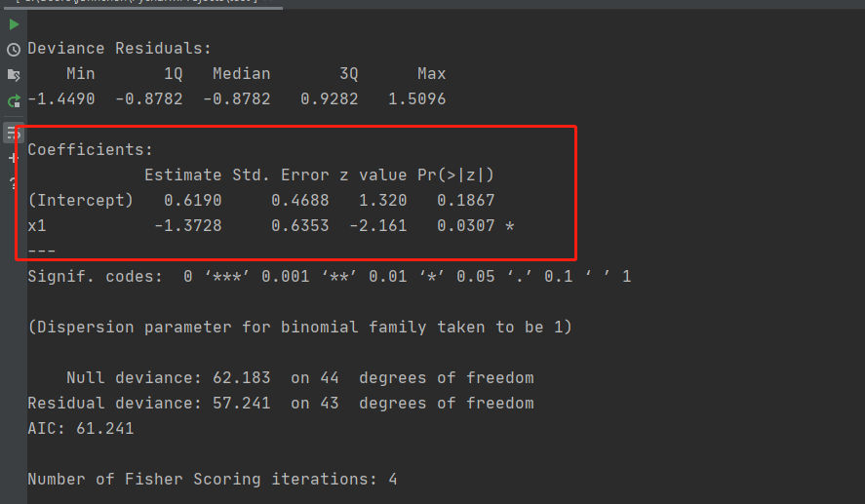The image size is (865, 504).
Task: Click the 0.001 threshold in Signif. codes
Action: click(285, 276)
